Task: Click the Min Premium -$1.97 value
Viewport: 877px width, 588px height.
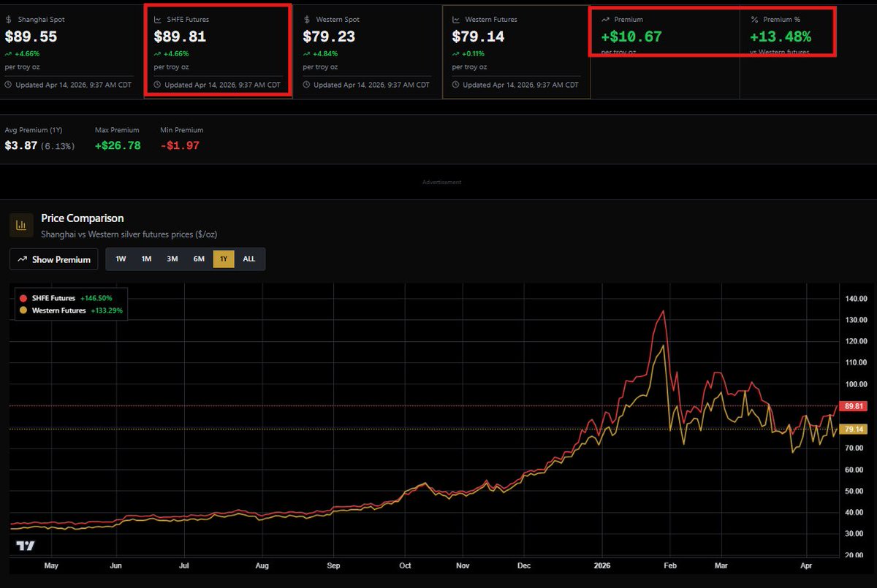Action: [x=180, y=145]
